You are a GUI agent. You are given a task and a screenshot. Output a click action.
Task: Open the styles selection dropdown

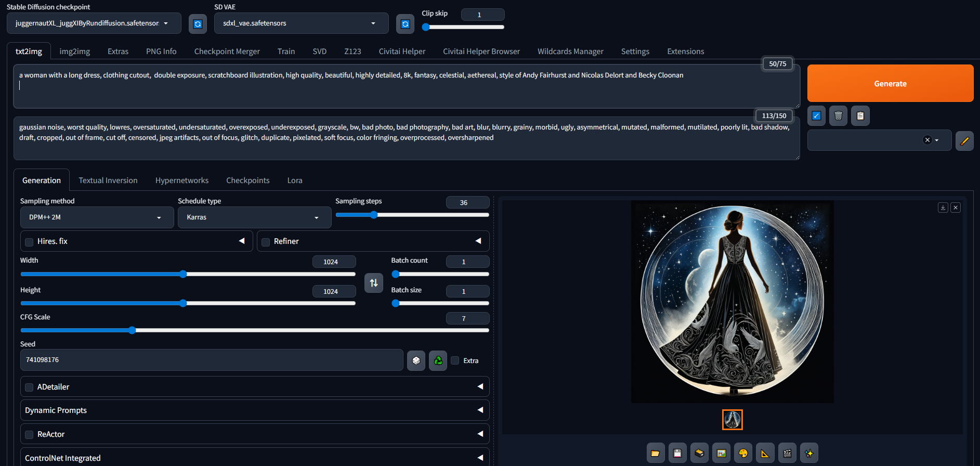pyautogui.click(x=879, y=140)
